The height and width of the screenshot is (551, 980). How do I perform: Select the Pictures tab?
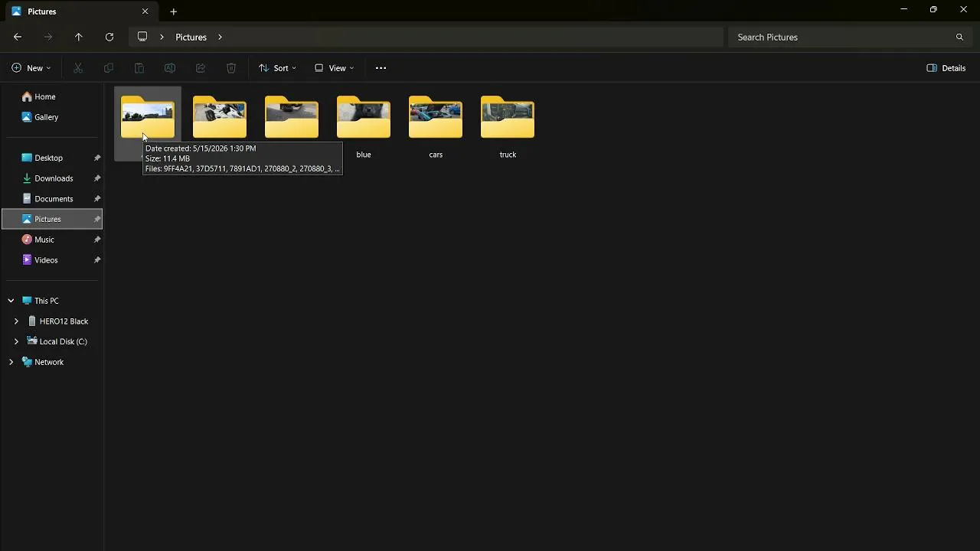[x=80, y=11]
